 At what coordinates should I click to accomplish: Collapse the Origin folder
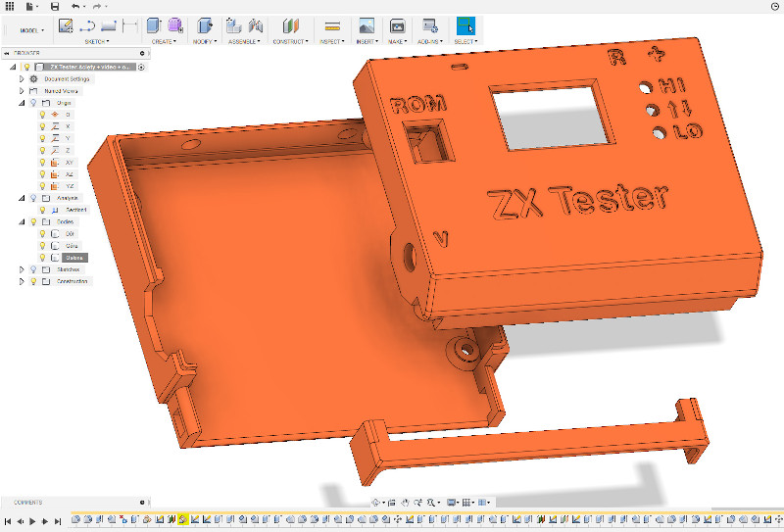22,103
